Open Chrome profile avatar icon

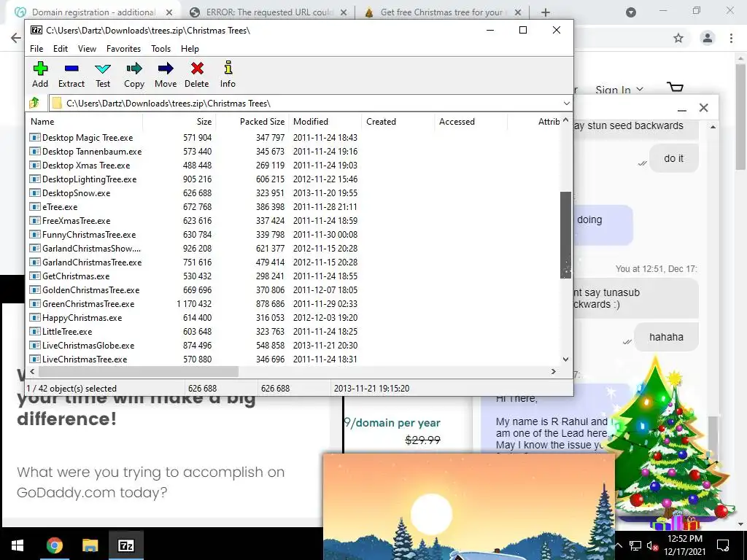[x=708, y=38]
